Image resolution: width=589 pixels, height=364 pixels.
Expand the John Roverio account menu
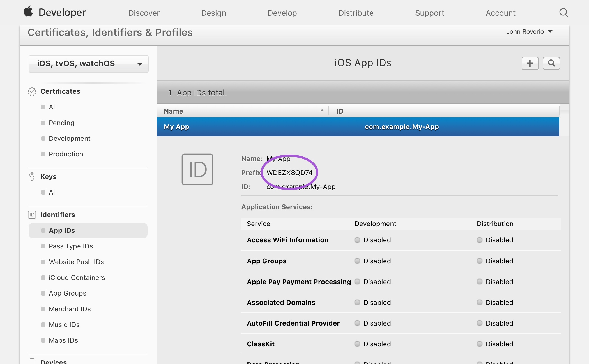[x=529, y=32]
